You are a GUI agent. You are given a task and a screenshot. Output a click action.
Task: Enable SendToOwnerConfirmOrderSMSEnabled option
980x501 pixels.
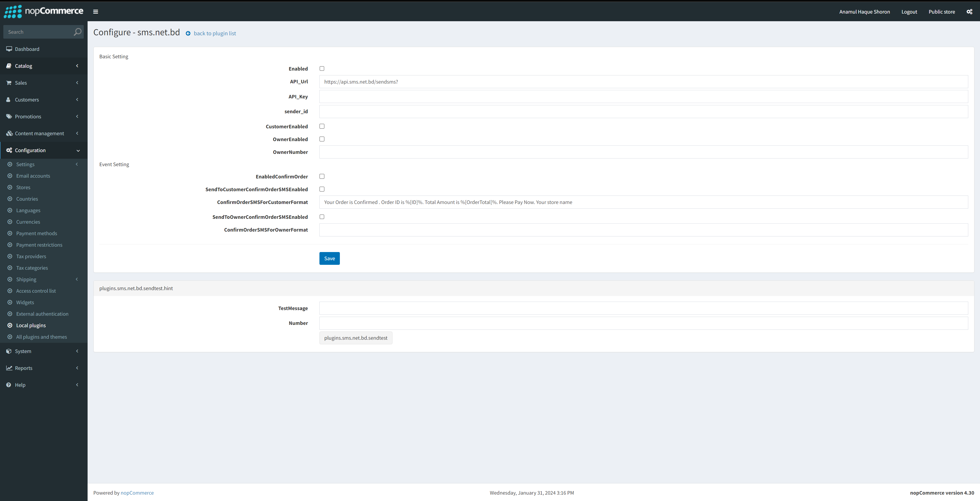pos(322,217)
